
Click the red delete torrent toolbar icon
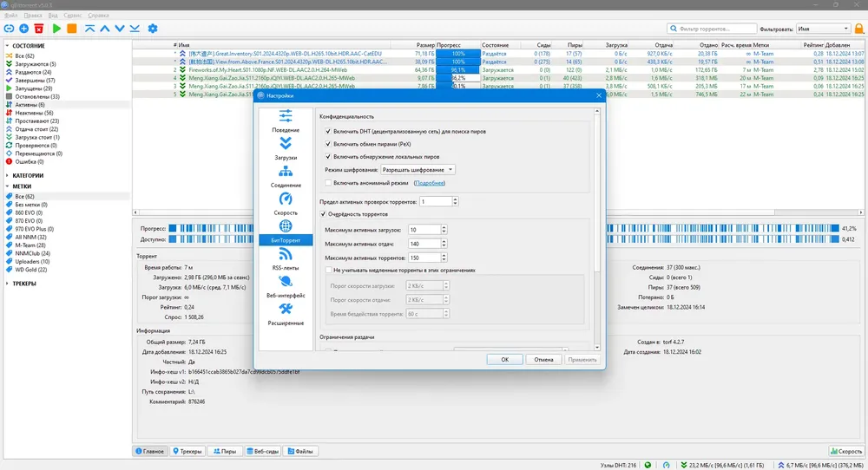point(39,29)
